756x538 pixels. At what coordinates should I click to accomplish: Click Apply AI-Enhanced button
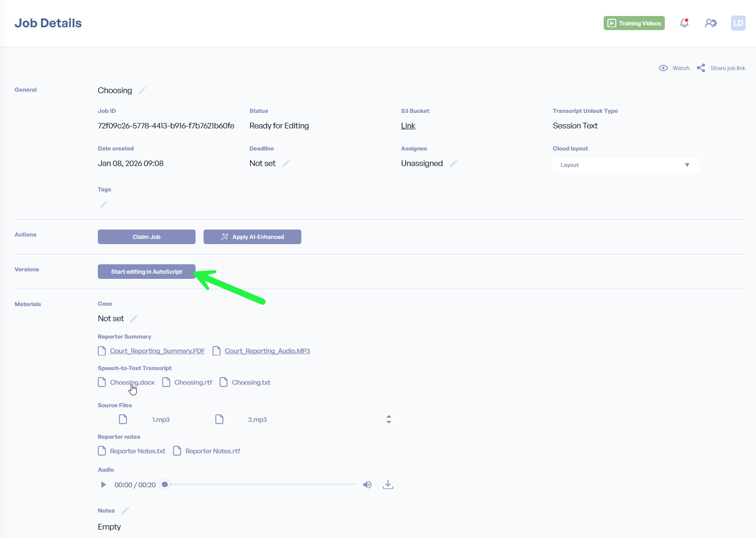click(x=252, y=237)
